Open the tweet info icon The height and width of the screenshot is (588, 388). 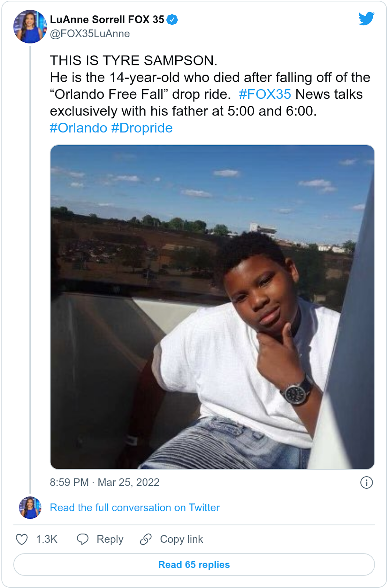(x=366, y=482)
